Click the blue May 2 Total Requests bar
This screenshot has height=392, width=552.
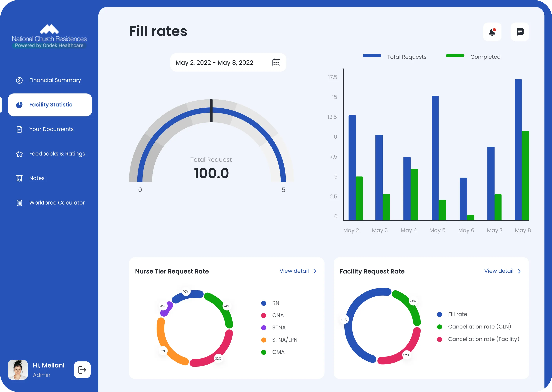coord(352,168)
